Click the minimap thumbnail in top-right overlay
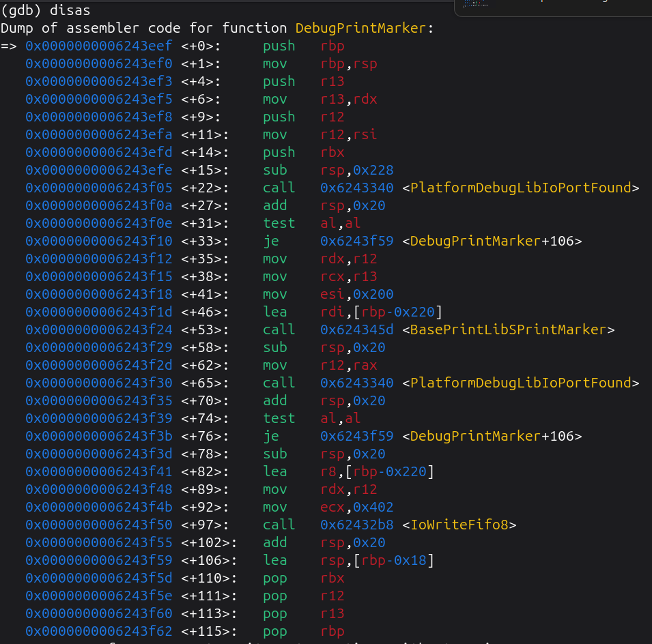 coord(475,3)
